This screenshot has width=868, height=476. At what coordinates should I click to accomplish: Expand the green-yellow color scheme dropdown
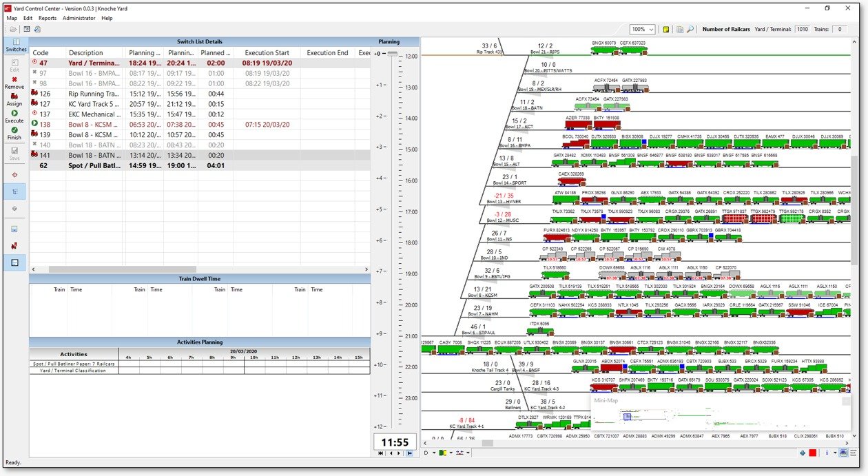[450, 453]
